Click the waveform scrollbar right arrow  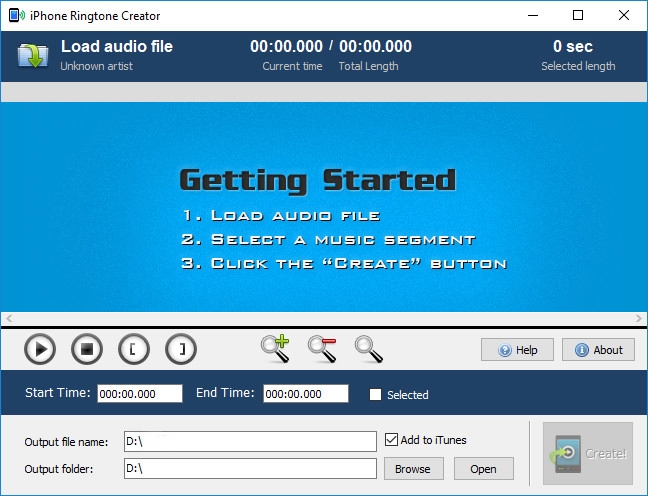pyautogui.click(x=639, y=318)
